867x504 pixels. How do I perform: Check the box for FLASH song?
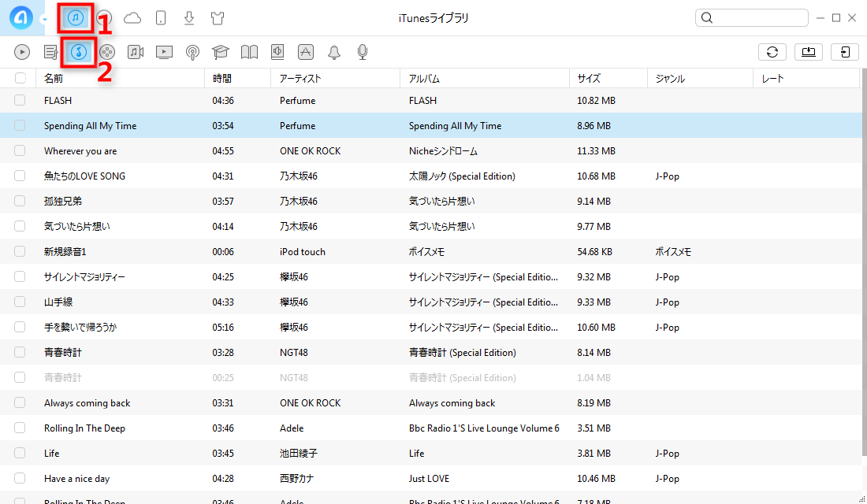[x=20, y=100]
